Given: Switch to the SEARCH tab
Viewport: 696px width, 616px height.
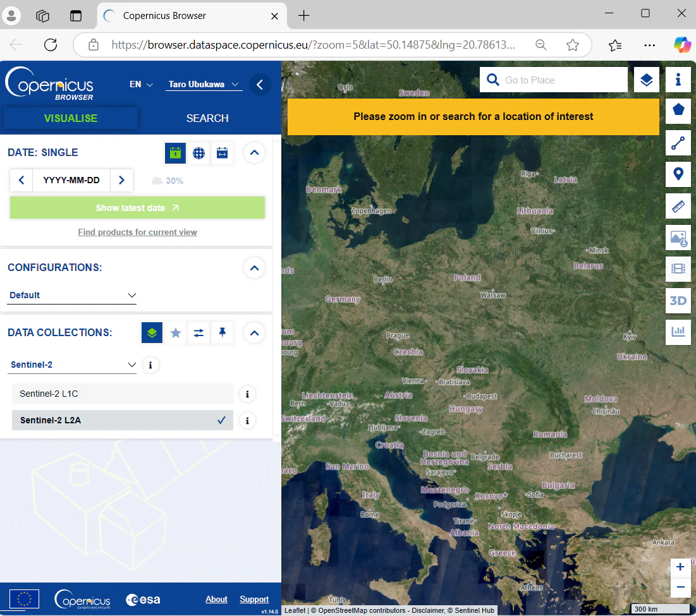Looking at the screenshot, I should [207, 118].
